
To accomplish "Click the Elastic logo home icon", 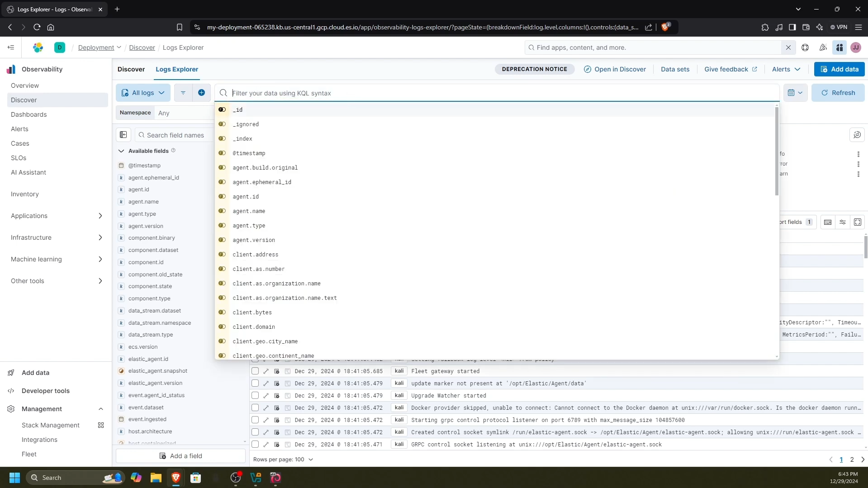I will pyautogui.click(x=38, y=47).
